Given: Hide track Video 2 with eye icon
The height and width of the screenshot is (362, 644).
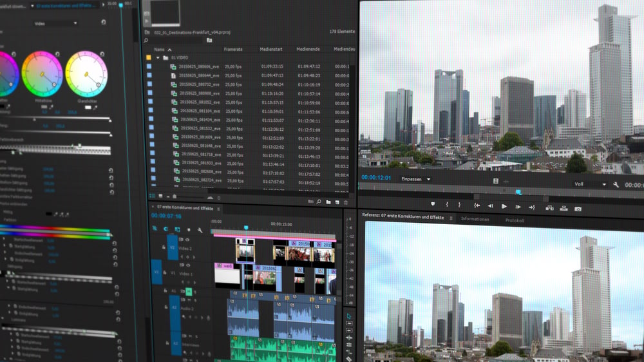Looking at the screenshot, I should click(x=187, y=240).
